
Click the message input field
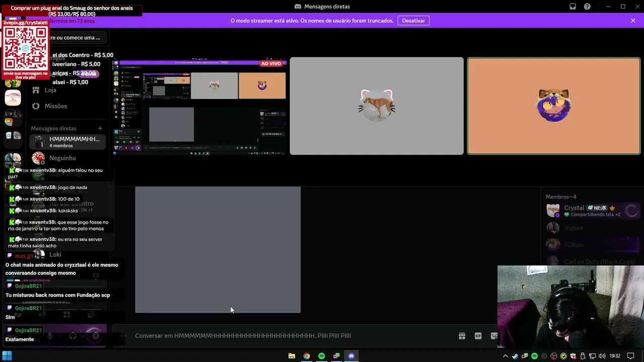(292, 336)
